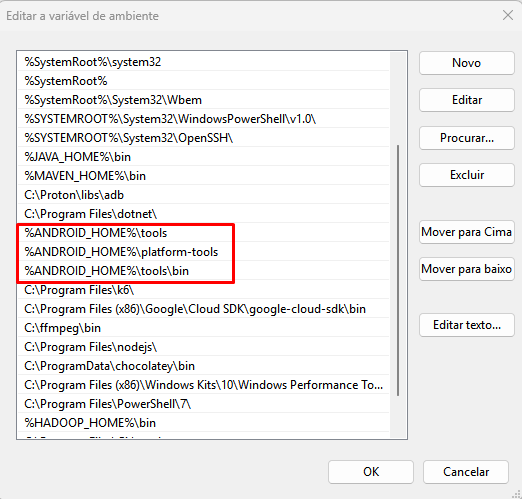The height and width of the screenshot is (499, 522).
Task: Select %ANDROID_HOME%\platform-tools entry
Action: click(x=203, y=252)
